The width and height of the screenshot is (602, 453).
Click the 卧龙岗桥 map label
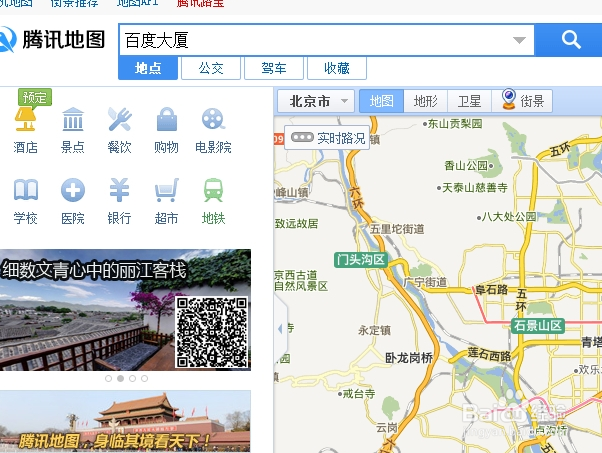pos(409,358)
